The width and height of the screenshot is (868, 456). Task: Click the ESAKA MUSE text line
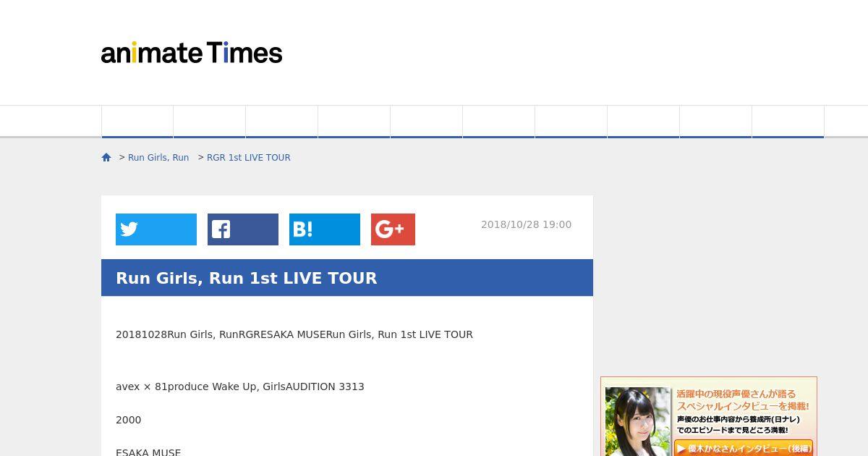[x=148, y=452]
